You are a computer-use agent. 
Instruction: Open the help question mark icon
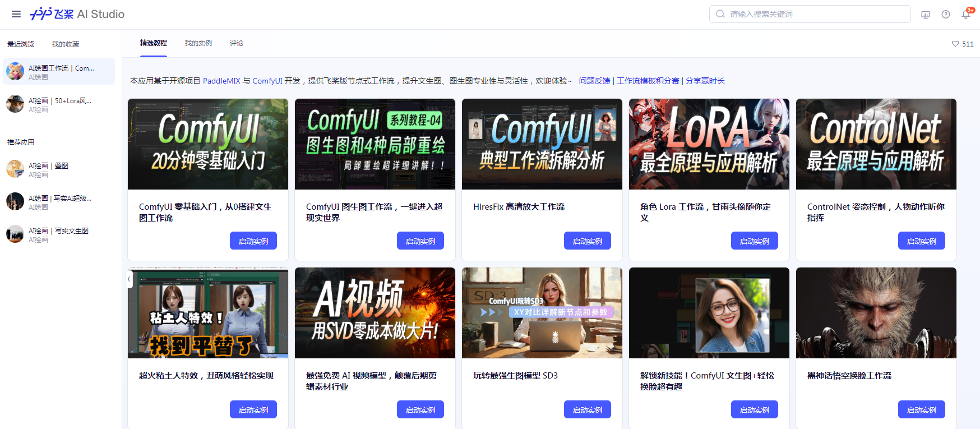(946, 15)
